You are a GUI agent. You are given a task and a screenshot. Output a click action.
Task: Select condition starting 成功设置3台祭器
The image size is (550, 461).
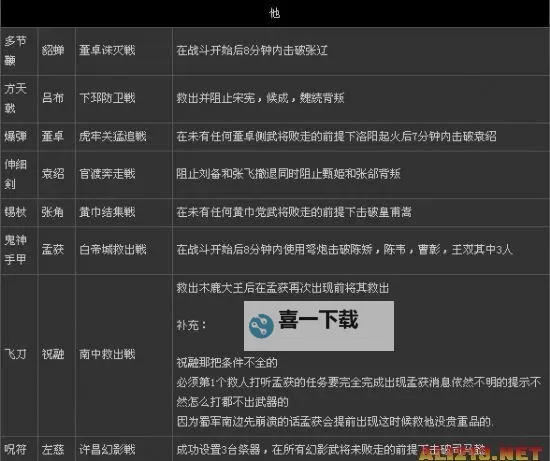(x=331, y=449)
